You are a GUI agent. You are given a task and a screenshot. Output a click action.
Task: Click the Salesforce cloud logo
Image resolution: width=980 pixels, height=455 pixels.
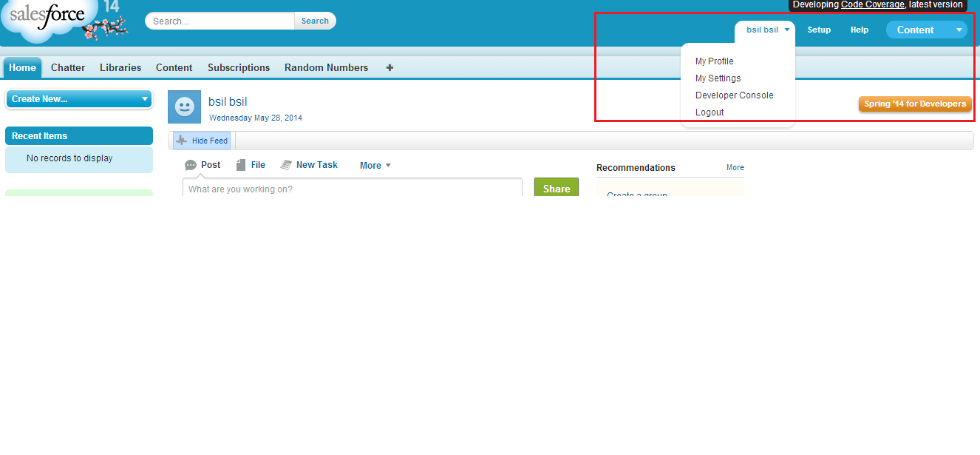coord(50,21)
